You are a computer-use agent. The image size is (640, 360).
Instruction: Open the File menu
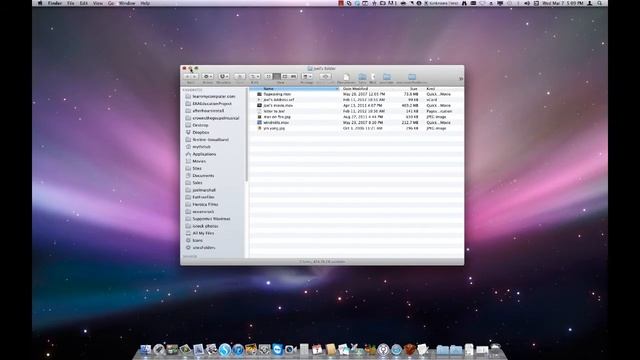pyautogui.click(x=71, y=3)
